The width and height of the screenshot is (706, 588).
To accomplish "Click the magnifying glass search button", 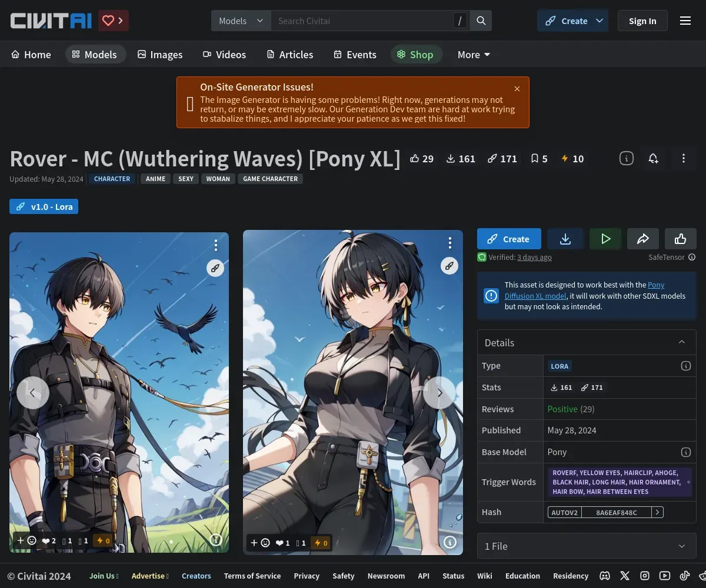I will 481,21.
